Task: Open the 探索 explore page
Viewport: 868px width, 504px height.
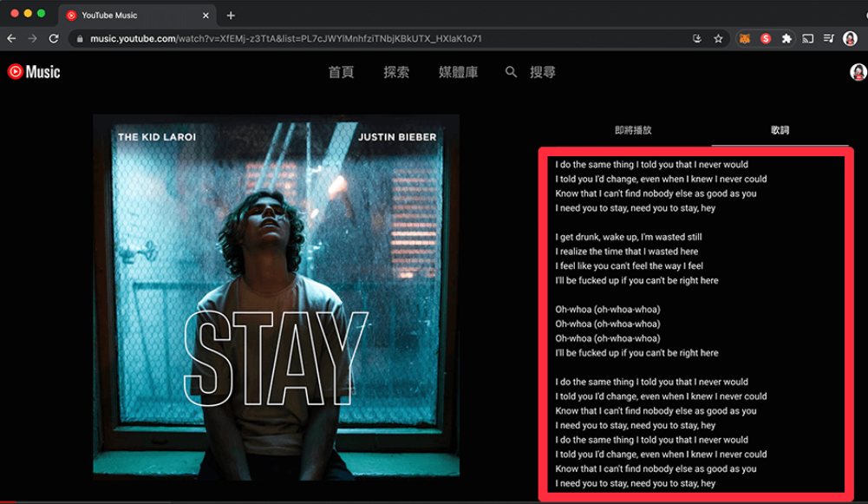Action: click(x=396, y=72)
